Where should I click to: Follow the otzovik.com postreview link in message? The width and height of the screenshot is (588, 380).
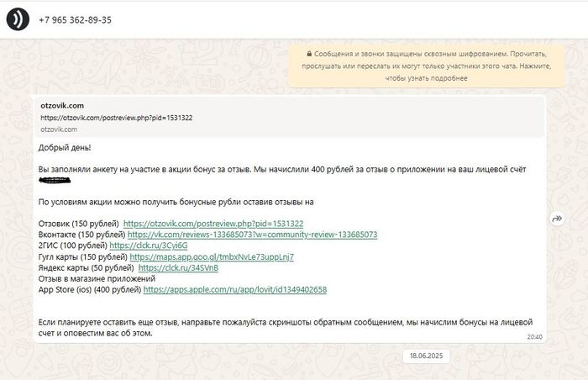(x=213, y=224)
